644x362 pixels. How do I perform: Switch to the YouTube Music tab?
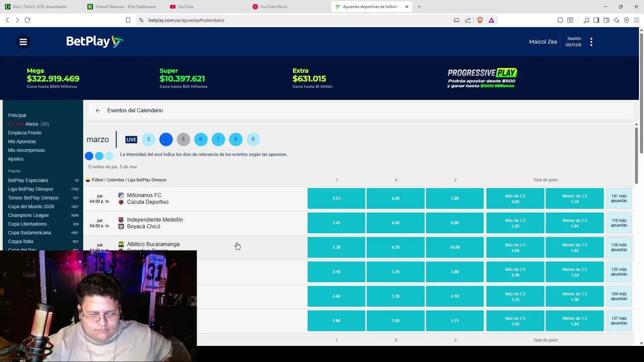pos(288,7)
